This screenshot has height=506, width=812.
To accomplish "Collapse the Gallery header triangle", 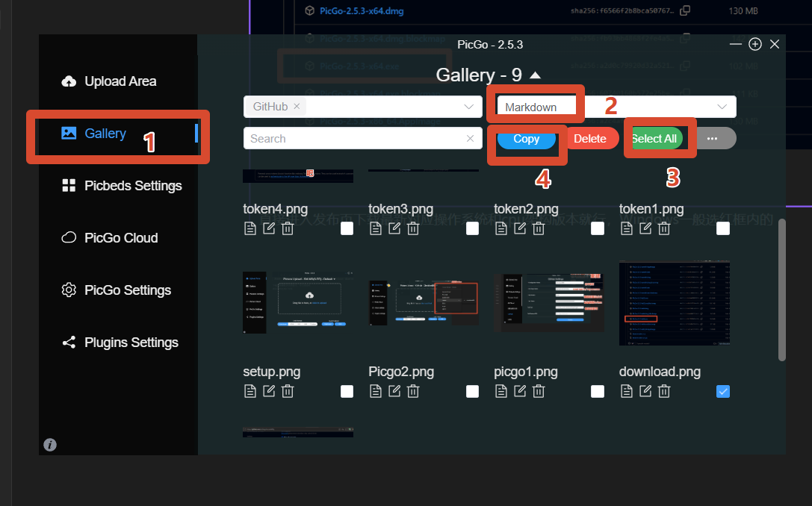I will pos(536,75).
